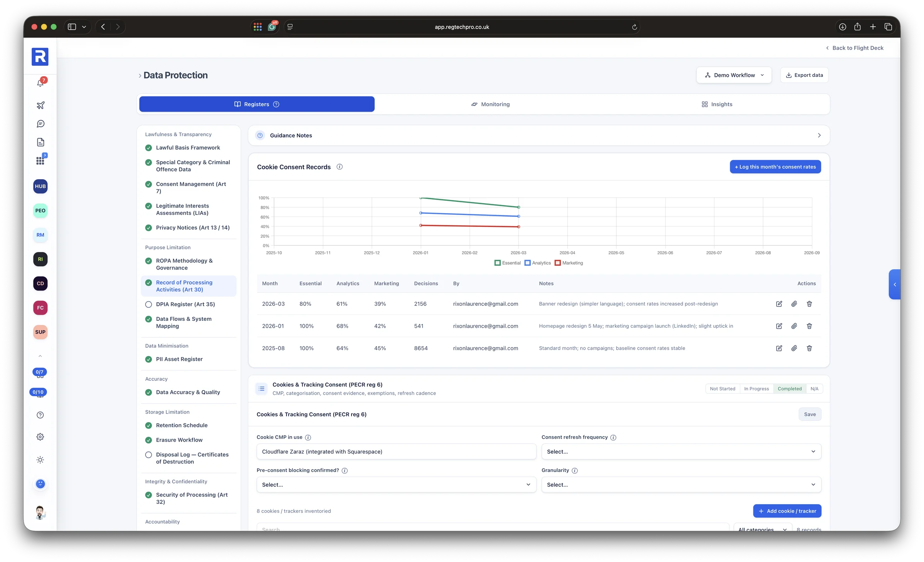Delete the 2026-03 consent record
Image resolution: width=924 pixels, height=562 pixels.
(809, 304)
